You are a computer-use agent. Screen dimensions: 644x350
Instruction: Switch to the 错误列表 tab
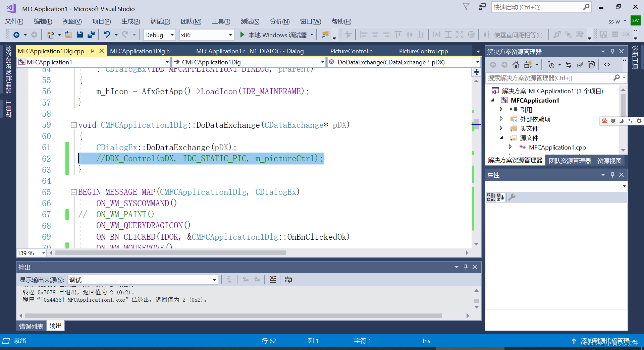(31, 326)
